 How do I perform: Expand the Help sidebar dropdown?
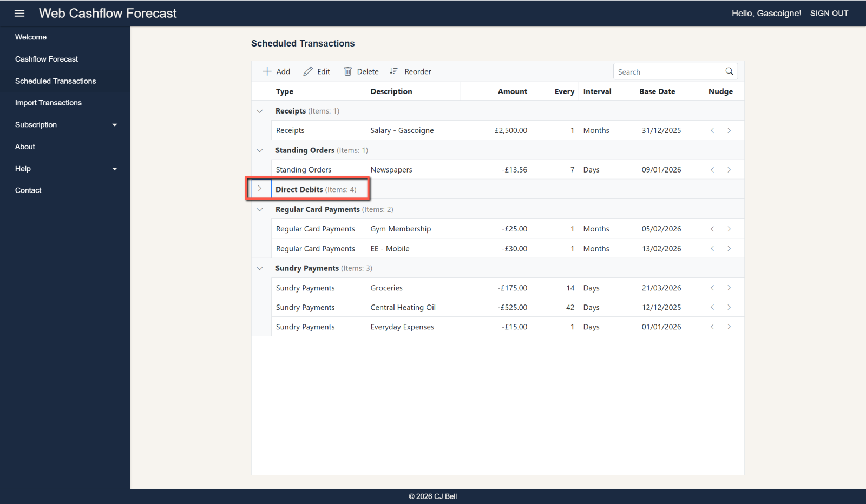[114, 169]
